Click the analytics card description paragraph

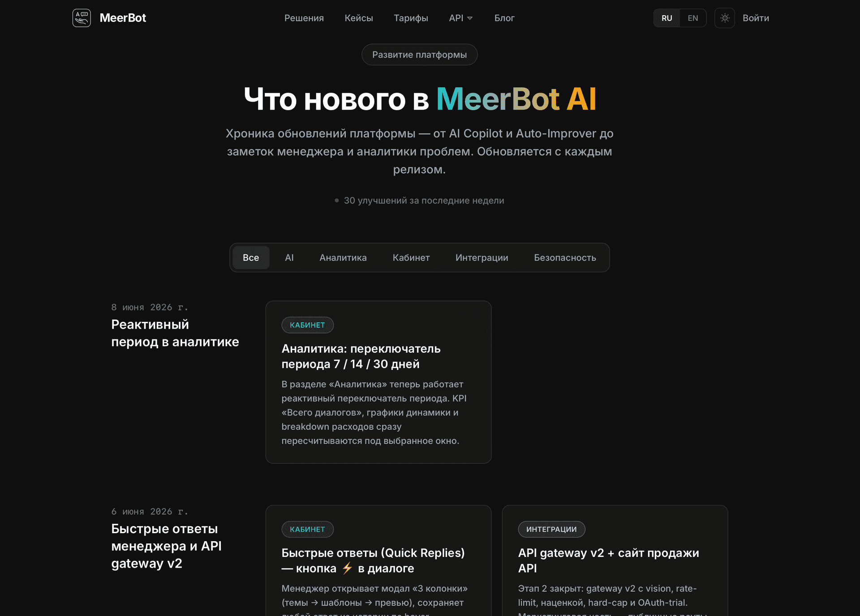coord(374,412)
